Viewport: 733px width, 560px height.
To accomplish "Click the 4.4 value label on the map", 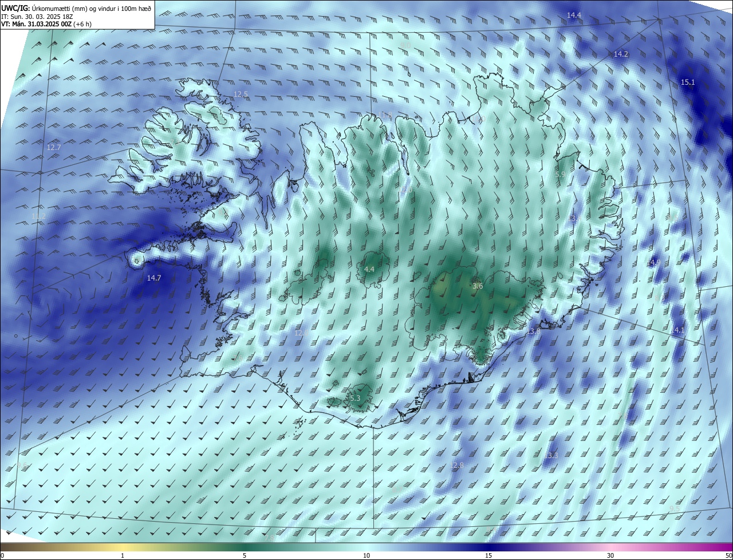I will (369, 269).
